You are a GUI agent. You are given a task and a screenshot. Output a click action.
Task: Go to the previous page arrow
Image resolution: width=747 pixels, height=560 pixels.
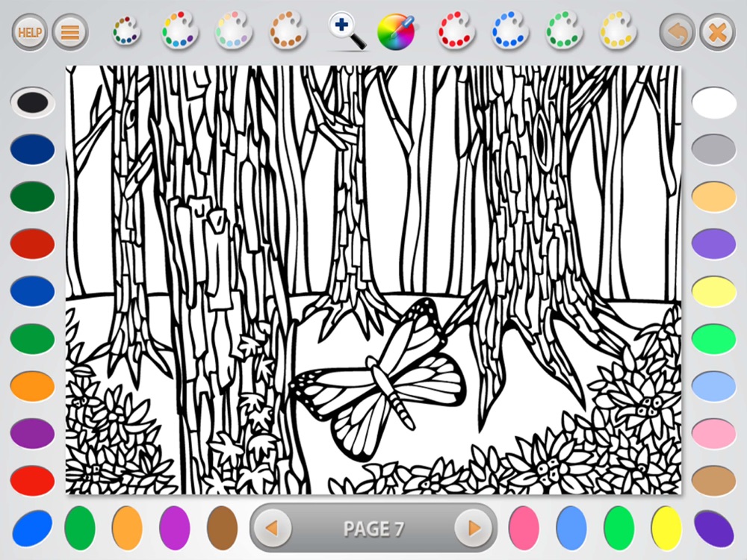(272, 528)
